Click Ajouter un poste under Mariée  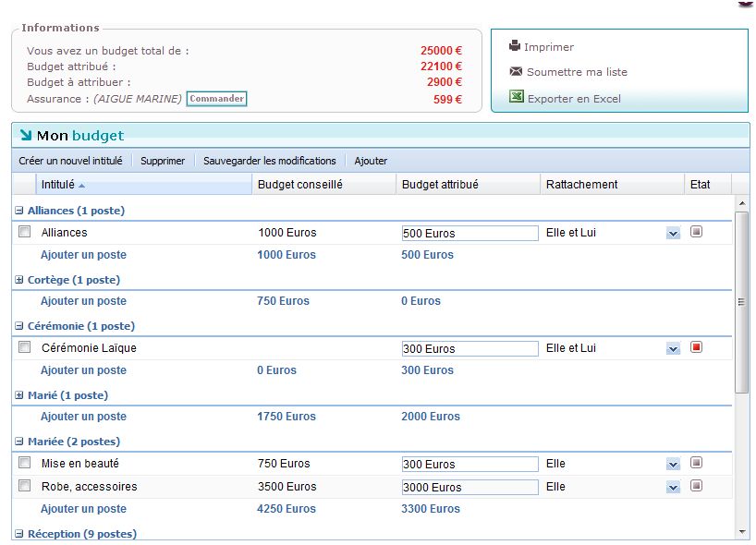pyautogui.click(x=83, y=509)
